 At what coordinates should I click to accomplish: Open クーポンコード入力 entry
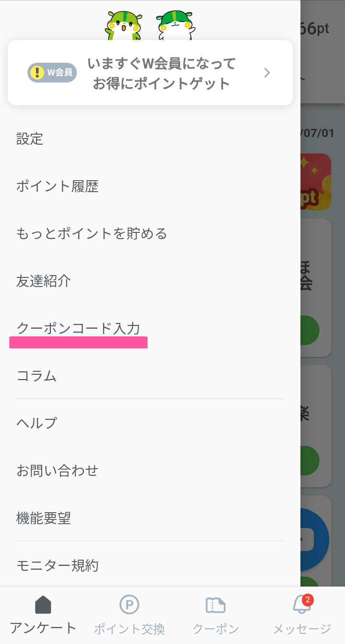[x=78, y=329]
